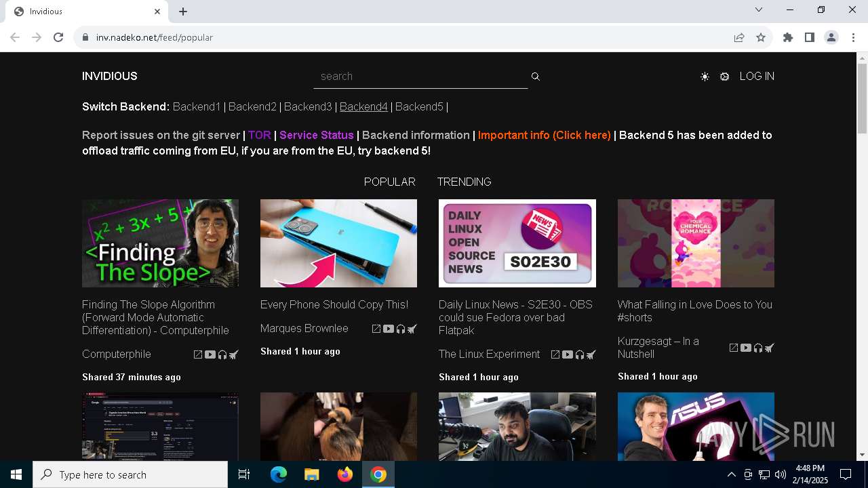Image resolution: width=868 pixels, height=488 pixels.
Task: Switch to Backend1
Action: tap(197, 106)
